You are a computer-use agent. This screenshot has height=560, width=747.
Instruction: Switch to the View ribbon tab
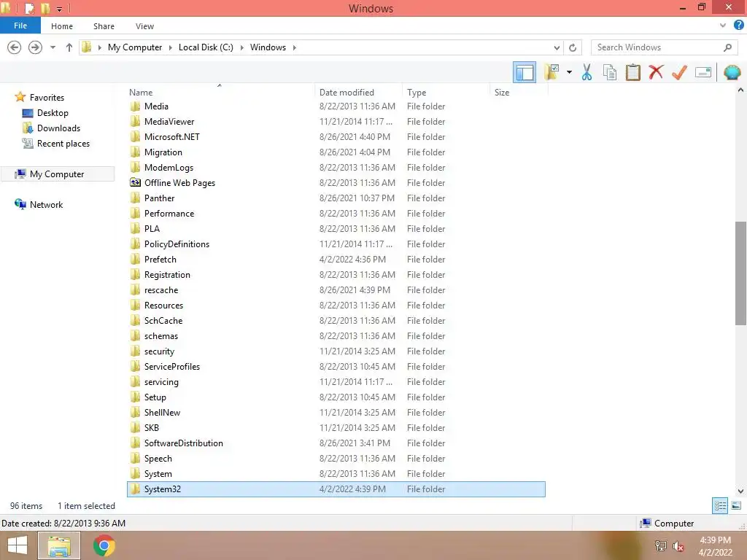click(x=144, y=26)
